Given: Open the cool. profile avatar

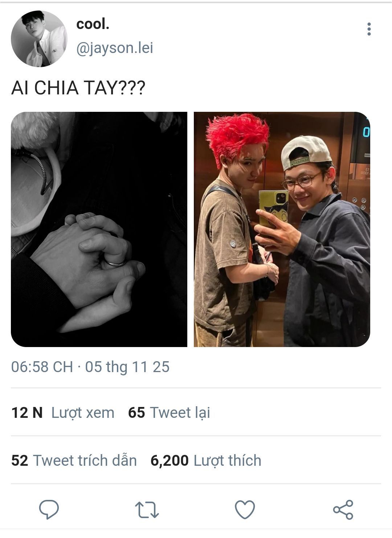Looking at the screenshot, I should tap(39, 39).
